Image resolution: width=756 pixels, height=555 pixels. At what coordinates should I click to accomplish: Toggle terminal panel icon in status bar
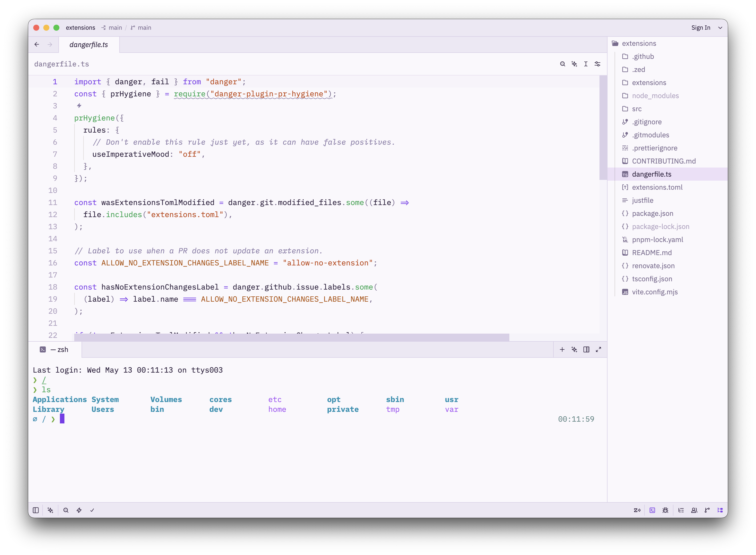[x=652, y=510]
